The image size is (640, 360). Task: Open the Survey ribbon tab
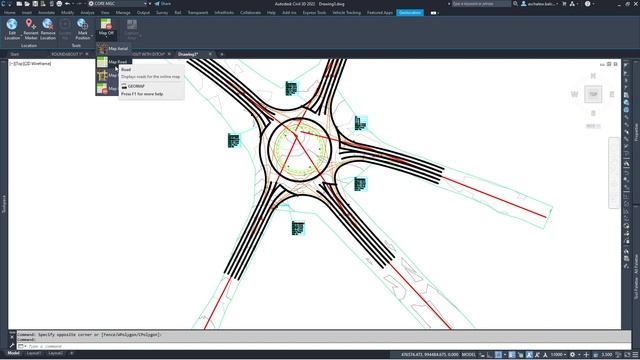tap(162, 13)
